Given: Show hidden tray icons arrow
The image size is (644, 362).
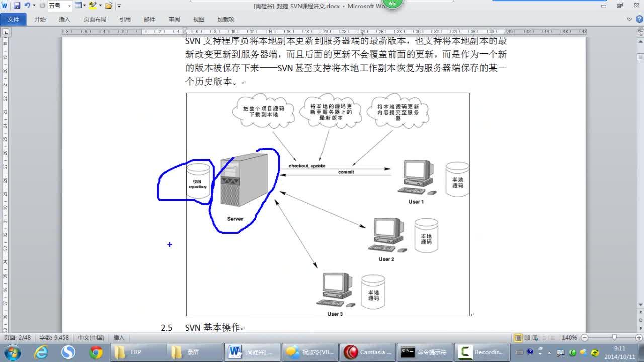Looking at the screenshot, I should [x=549, y=352].
